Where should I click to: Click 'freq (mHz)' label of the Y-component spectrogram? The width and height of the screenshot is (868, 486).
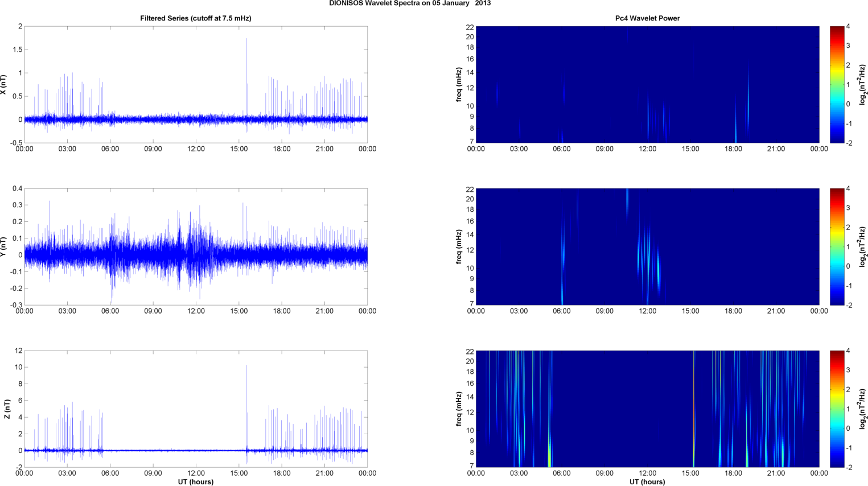(459, 247)
